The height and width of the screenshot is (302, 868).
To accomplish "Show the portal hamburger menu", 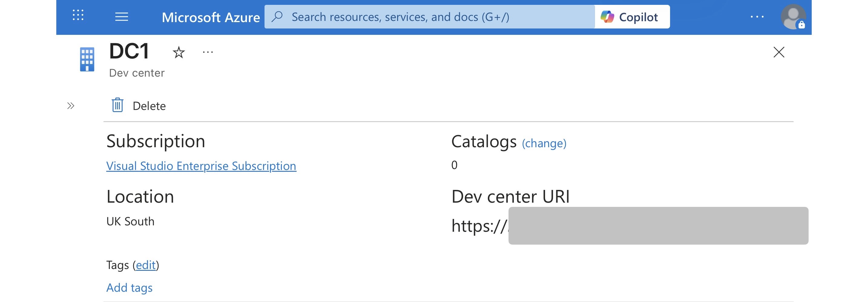I will click(121, 17).
